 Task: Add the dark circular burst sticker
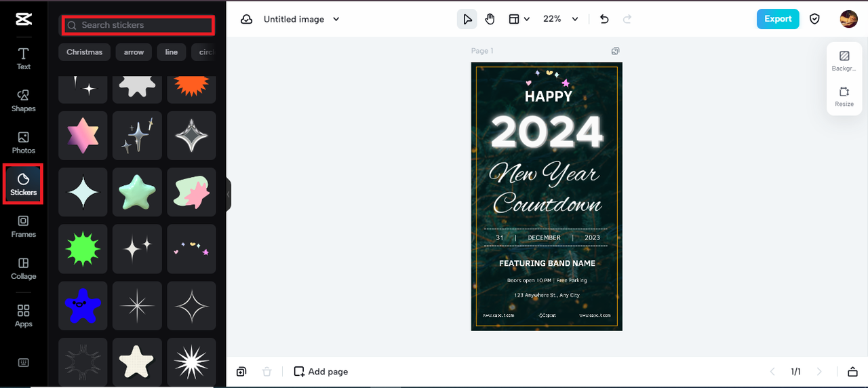(83, 362)
